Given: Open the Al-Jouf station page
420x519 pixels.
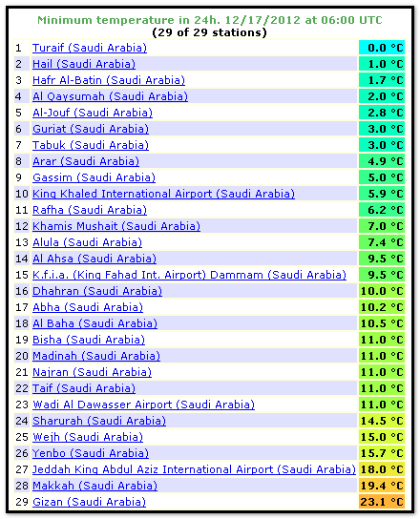Looking at the screenshot, I should [x=93, y=113].
